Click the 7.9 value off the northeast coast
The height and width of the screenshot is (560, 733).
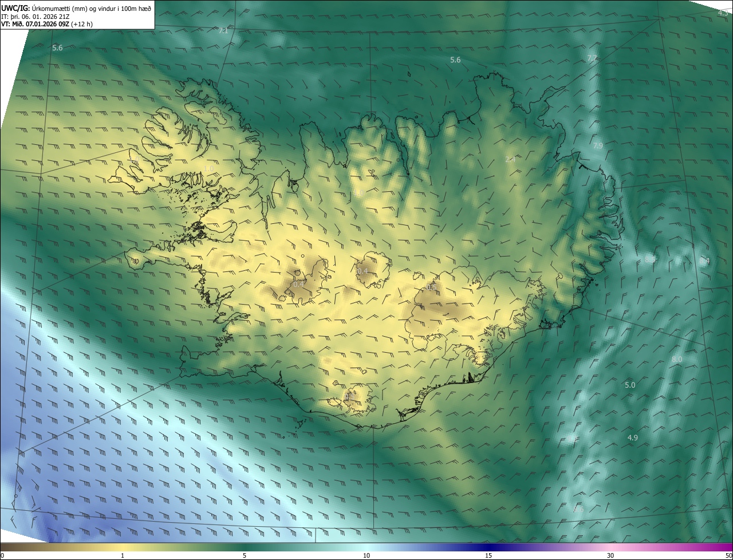pos(598,146)
